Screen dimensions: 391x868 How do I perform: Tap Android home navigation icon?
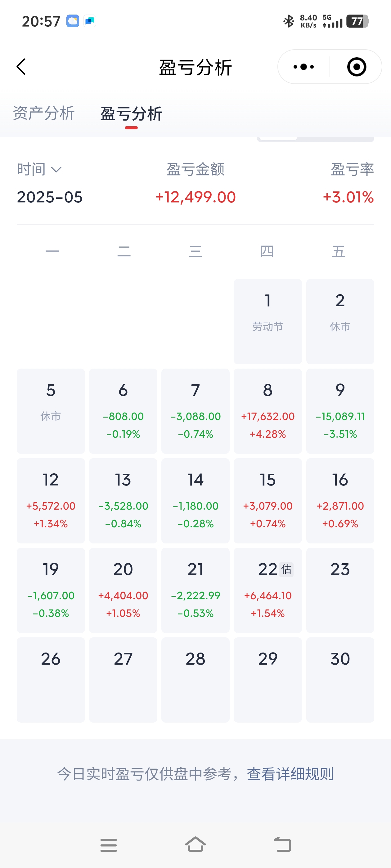(x=195, y=844)
